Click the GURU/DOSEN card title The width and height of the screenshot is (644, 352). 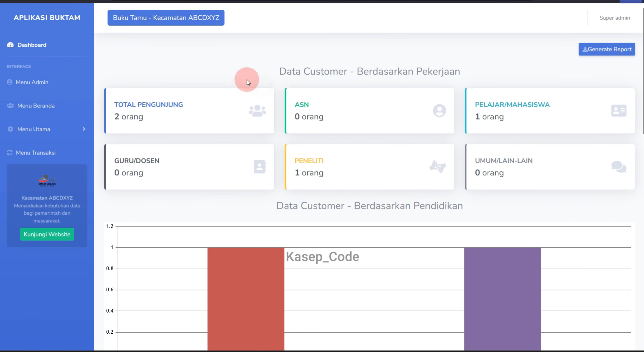[x=137, y=161]
